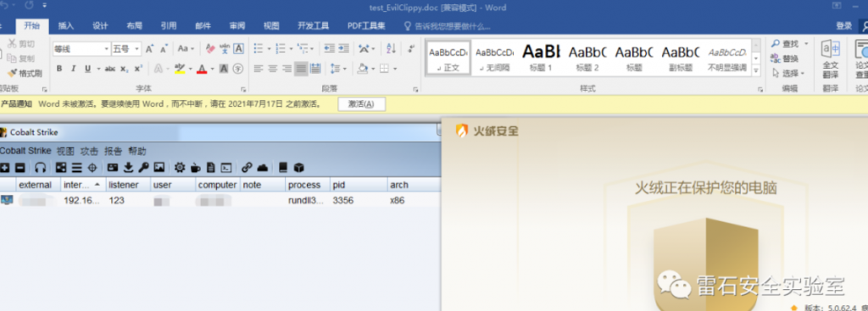Viewport: 868px width, 311px height.
Task: Apply the yellow text highlight color
Action: tap(179, 69)
